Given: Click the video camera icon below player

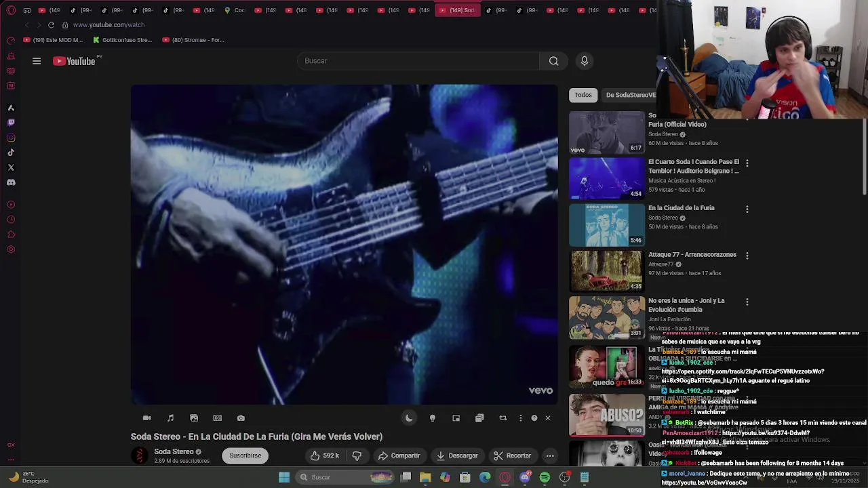Looking at the screenshot, I should [146, 418].
